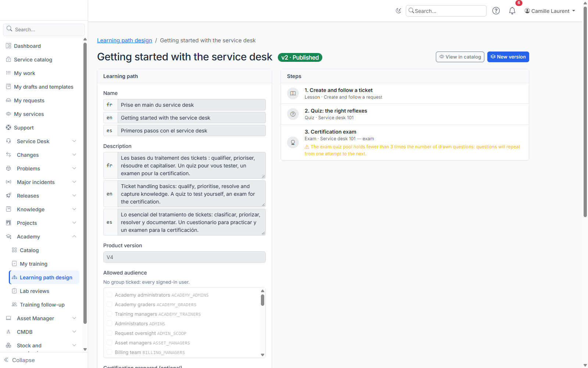
Task: Click the Lab reviews clipboard icon
Action: (14, 291)
